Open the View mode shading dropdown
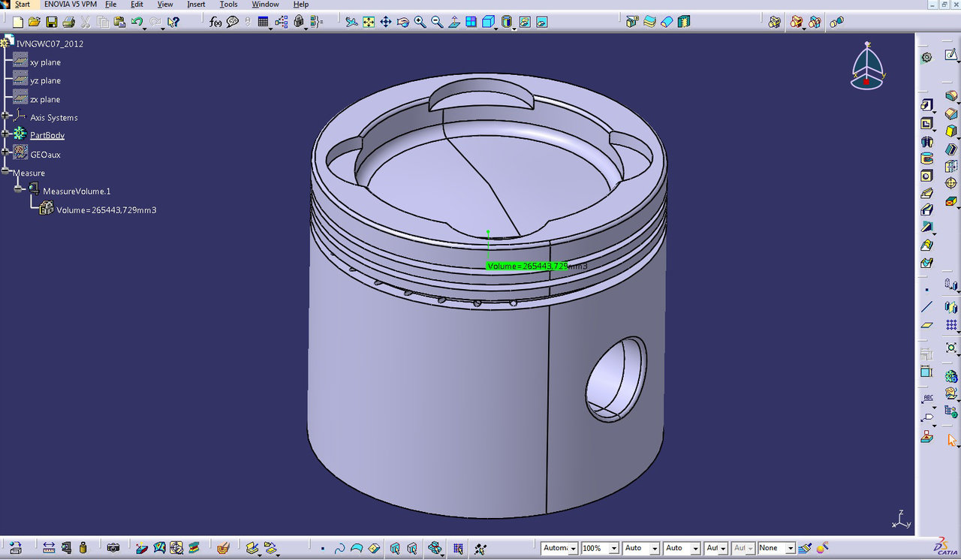This screenshot has height=560, width=961. coord(515,28)
